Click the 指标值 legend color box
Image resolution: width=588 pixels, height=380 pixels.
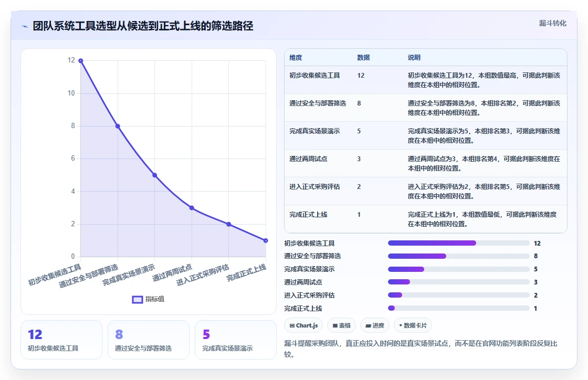click(138, 299)
